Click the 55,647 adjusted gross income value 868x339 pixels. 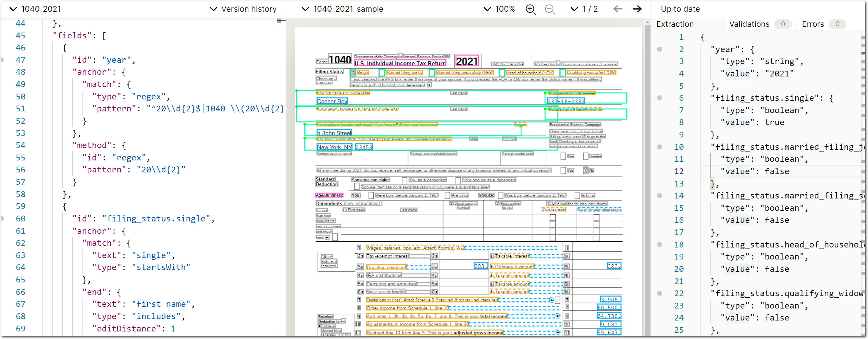609,332
